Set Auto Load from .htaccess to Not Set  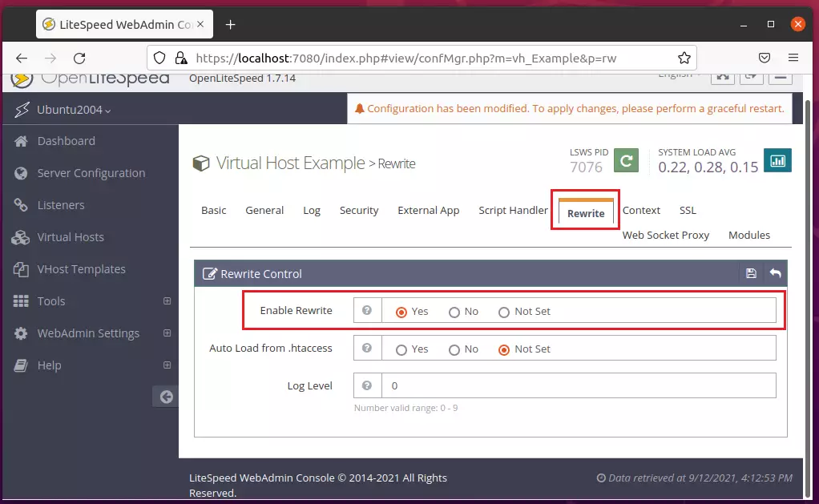pyautogui.click(x=503, y=349)
